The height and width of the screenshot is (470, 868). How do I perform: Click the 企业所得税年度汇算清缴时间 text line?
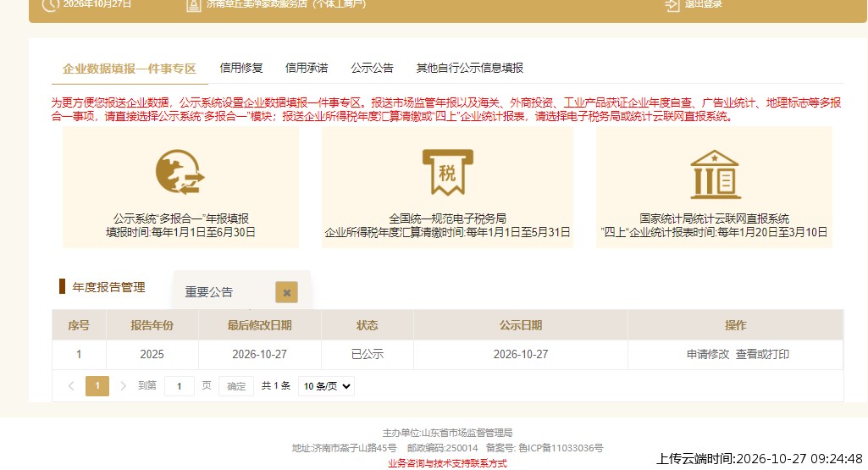click(447, 233)
